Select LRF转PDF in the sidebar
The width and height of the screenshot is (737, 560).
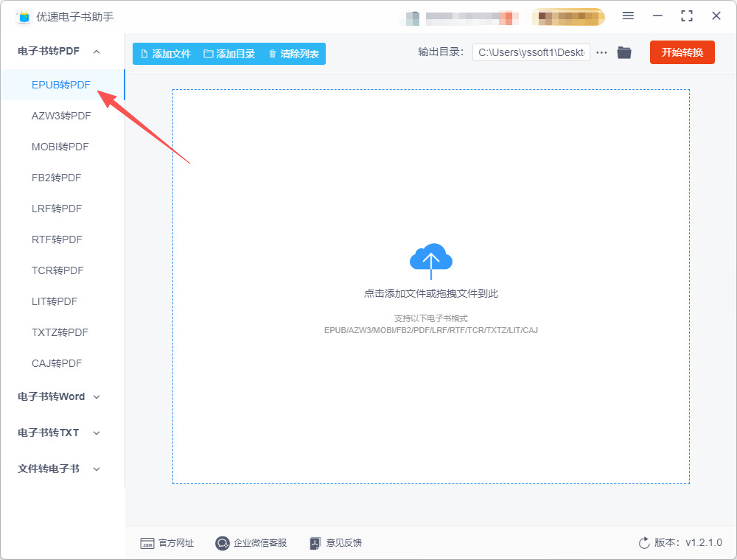coord(57,209)
